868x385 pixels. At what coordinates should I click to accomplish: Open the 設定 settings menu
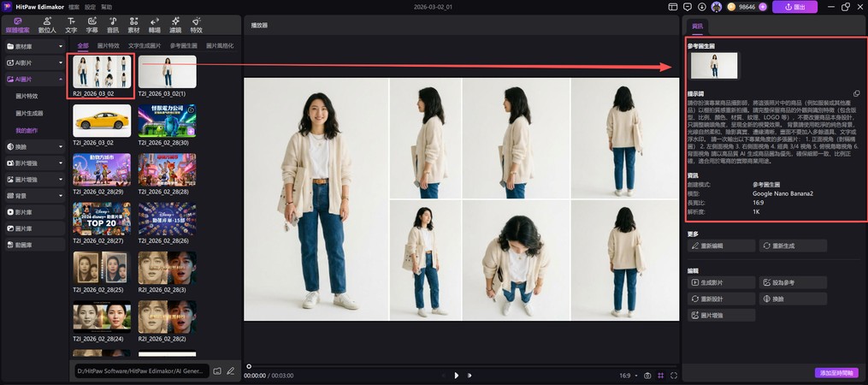(90, 7)
